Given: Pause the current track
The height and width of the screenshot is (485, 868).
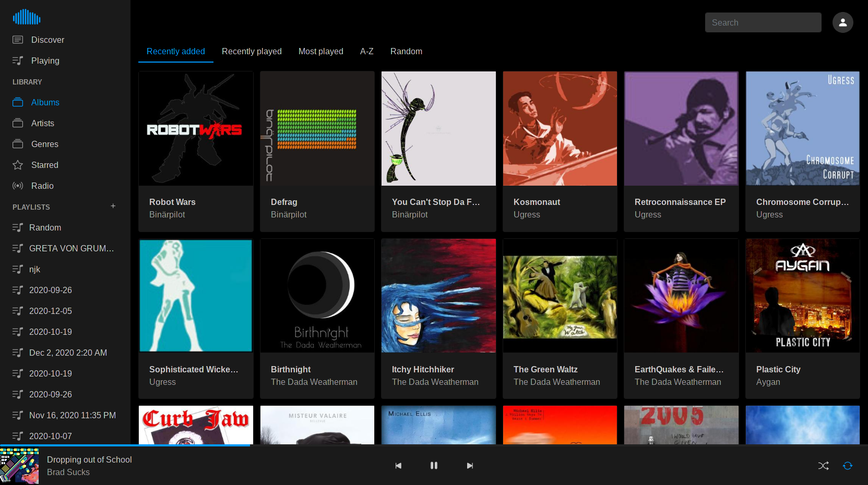Looking at the screenshot, I should point(434,466).
